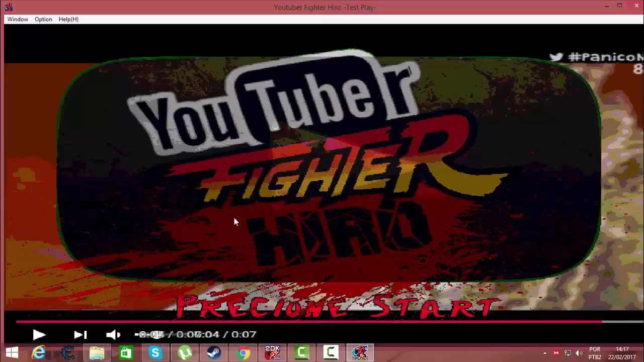
Task: Open the dark gear app taskbar icon
Action: pyautogui.click(x=68, y=353)
